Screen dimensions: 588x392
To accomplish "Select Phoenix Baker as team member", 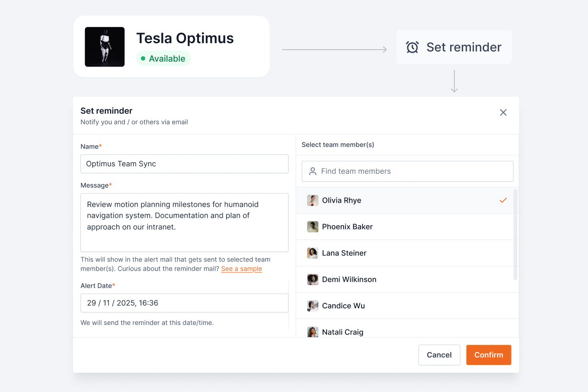I will click(x=347, y=227).
